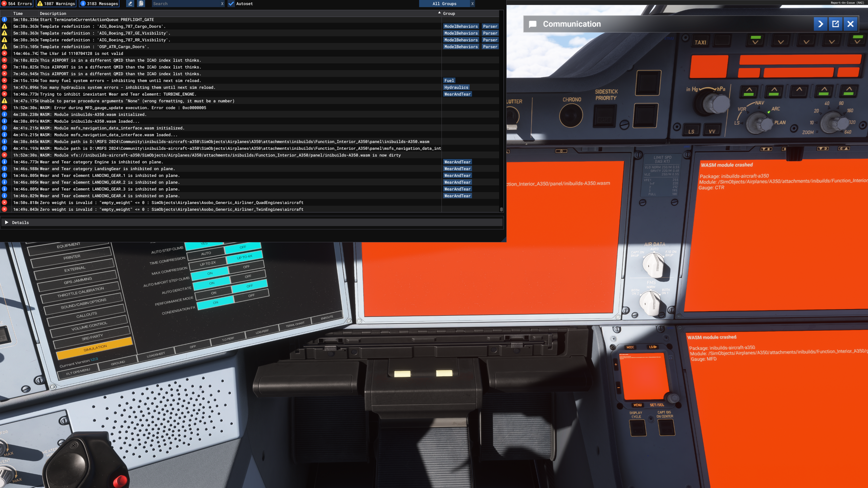Toggle the 1807 Warnings filter
The image size is (868, 488).
pyautogui.click(x=56, y=4)
